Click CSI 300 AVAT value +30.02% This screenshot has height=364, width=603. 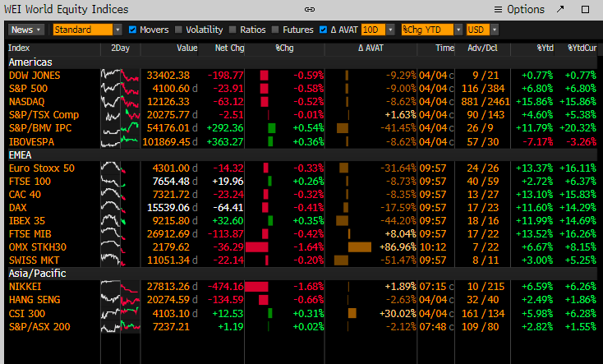click(398, 314)
